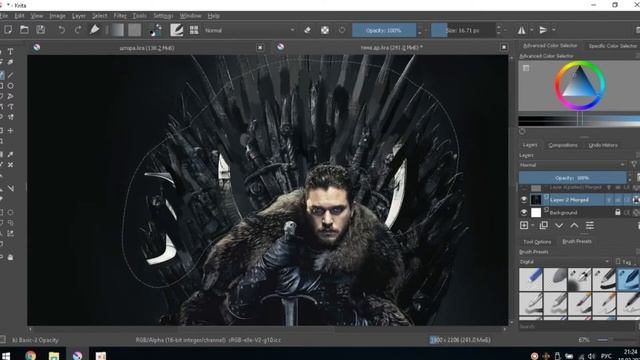Adjust the brush Size slider
The image size is (640, 360).
coord(463,30)
